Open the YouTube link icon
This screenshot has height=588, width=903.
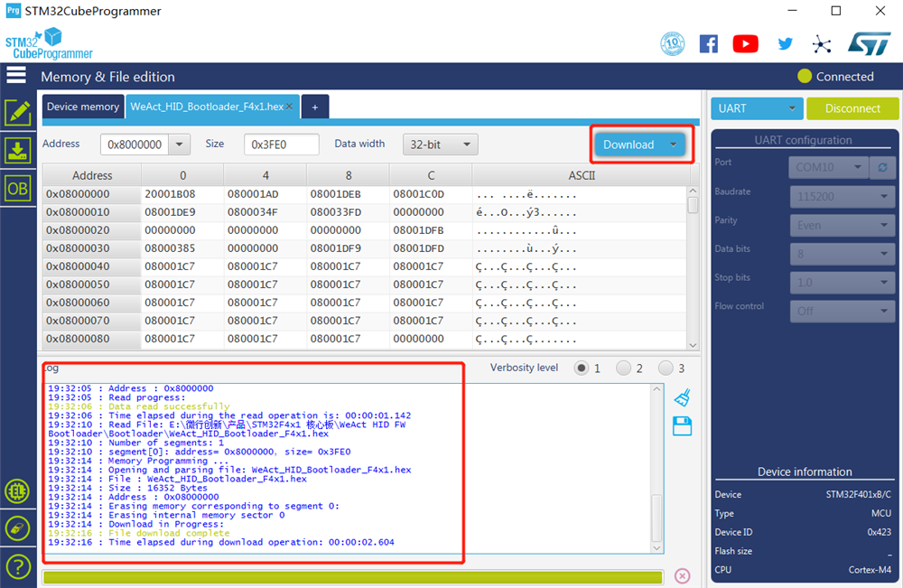coord(745,43)
